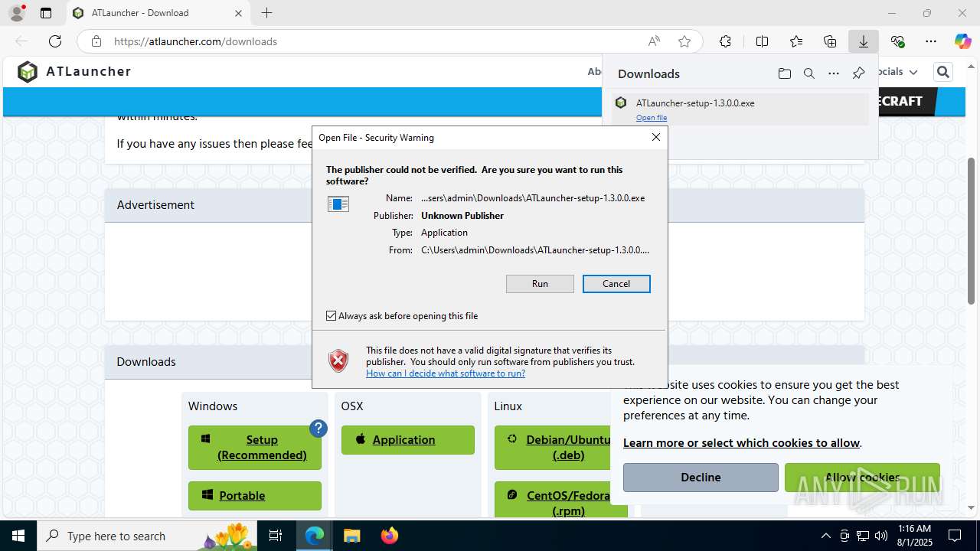This screenshot has height=551, width=980.
Task: Click the downloads toolbar icon
Action: tap(864, 41)
